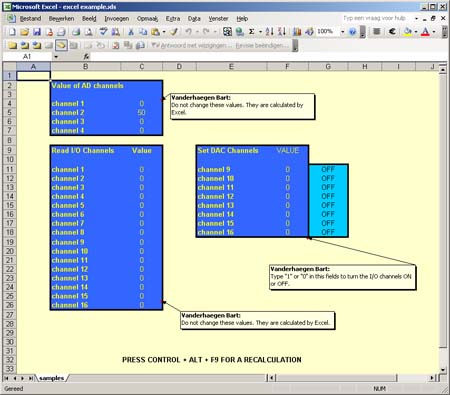This screenshot has height=395, width=450.
Task: Select the OFF cell beside channel 9
Action: coord(328,169)
